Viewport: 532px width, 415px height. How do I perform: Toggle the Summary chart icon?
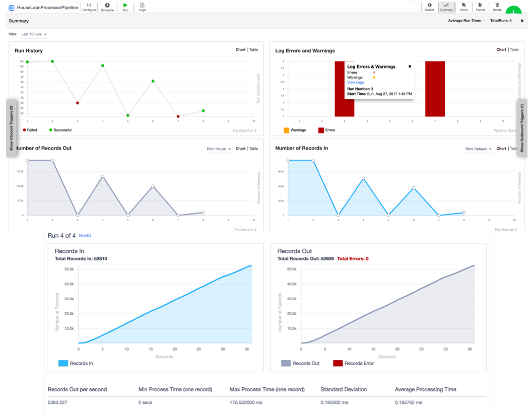pyautogui.click(x=446, y=7)
